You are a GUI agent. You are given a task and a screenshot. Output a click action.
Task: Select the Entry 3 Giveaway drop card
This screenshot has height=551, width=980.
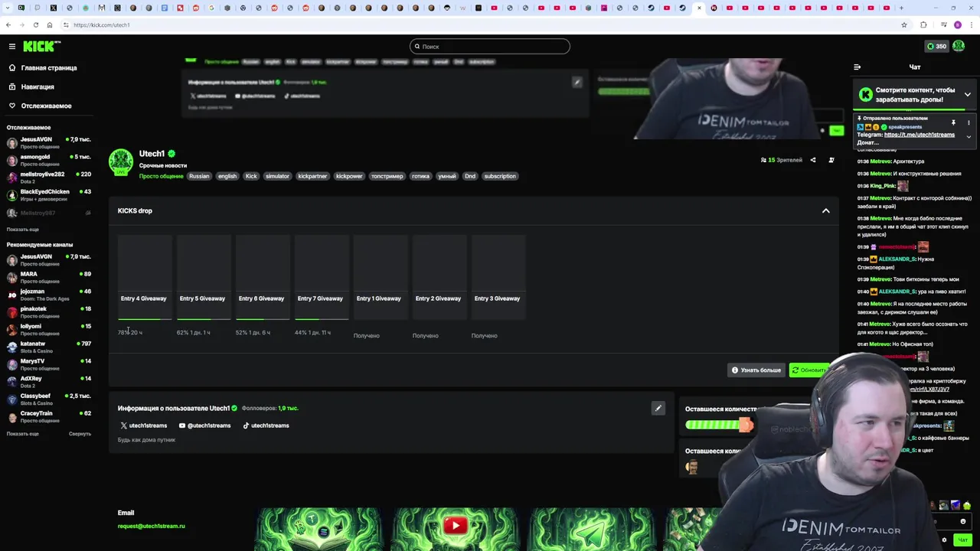pos(498,277)
